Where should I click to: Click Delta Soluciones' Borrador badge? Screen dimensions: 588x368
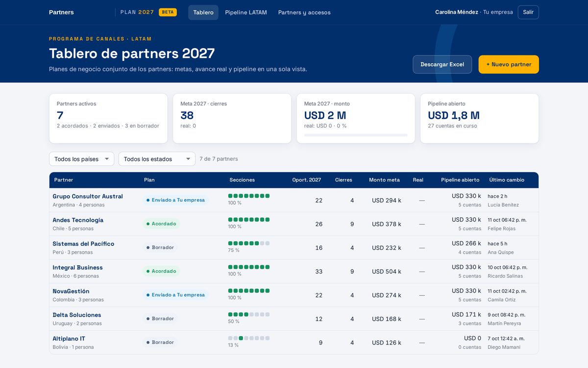point(160,318)
